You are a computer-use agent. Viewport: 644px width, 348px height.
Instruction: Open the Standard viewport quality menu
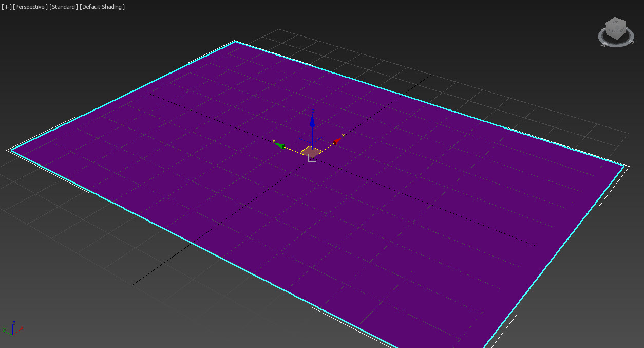tap(64, 7)
